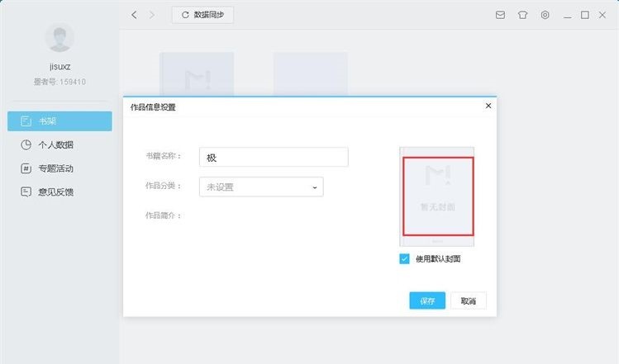Open 个人数据 in the sidebar

point(60,144)
